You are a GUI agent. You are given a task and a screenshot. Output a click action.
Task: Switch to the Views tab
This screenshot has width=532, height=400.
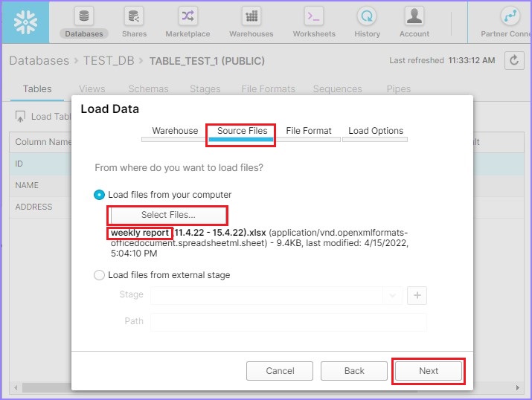92,89
